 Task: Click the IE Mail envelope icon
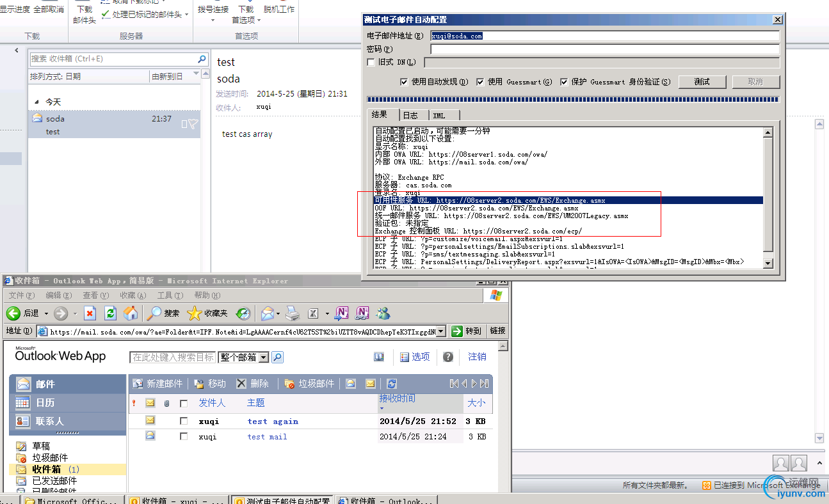pyautogui.click(x=267, y=313)
